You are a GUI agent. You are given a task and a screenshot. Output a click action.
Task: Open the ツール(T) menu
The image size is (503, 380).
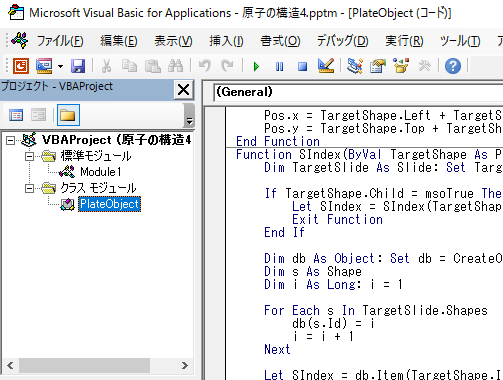[460, 41]
